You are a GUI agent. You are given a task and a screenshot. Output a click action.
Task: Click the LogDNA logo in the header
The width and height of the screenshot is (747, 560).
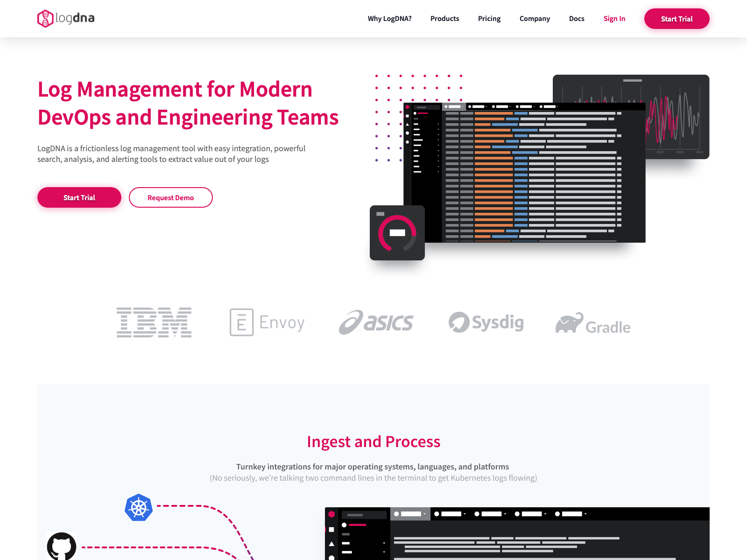[x=66, y=19]
